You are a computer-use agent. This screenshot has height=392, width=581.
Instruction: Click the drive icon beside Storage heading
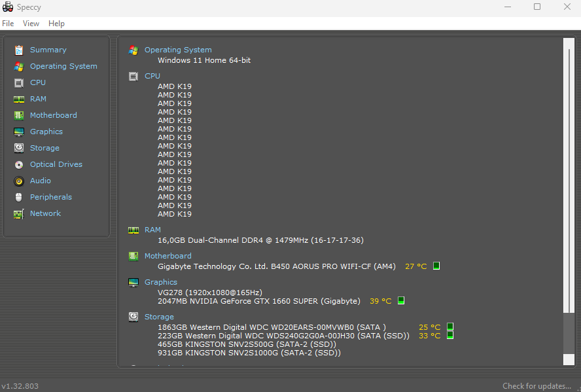133,317
